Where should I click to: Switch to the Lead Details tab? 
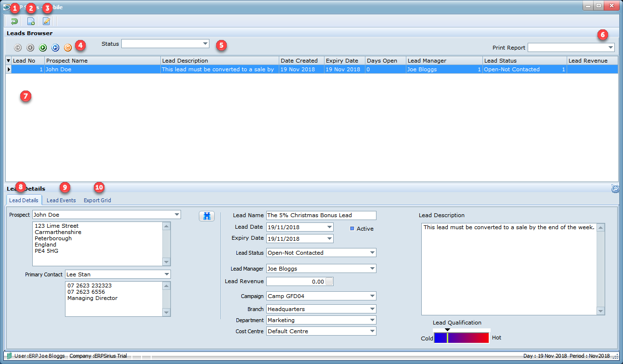click(24, 200)
